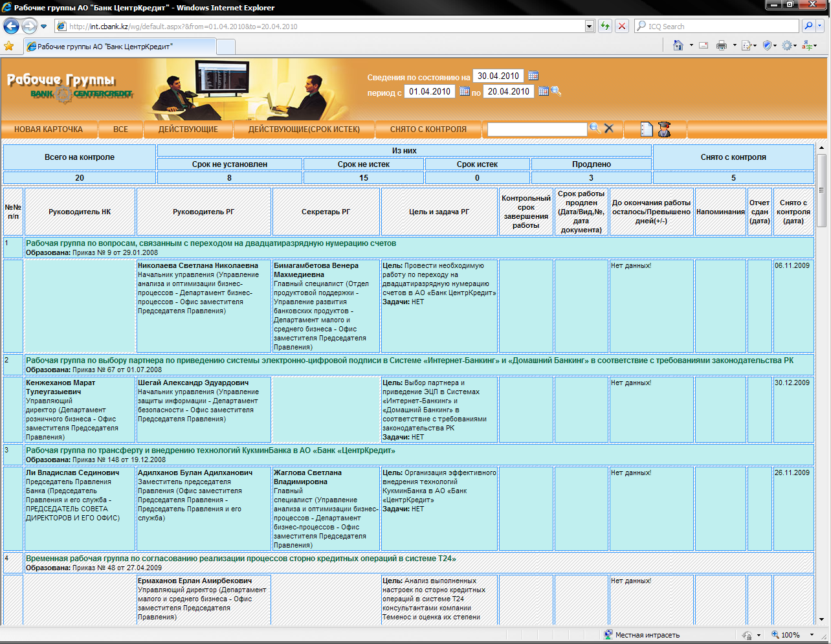Go to Home page icon

678,45
